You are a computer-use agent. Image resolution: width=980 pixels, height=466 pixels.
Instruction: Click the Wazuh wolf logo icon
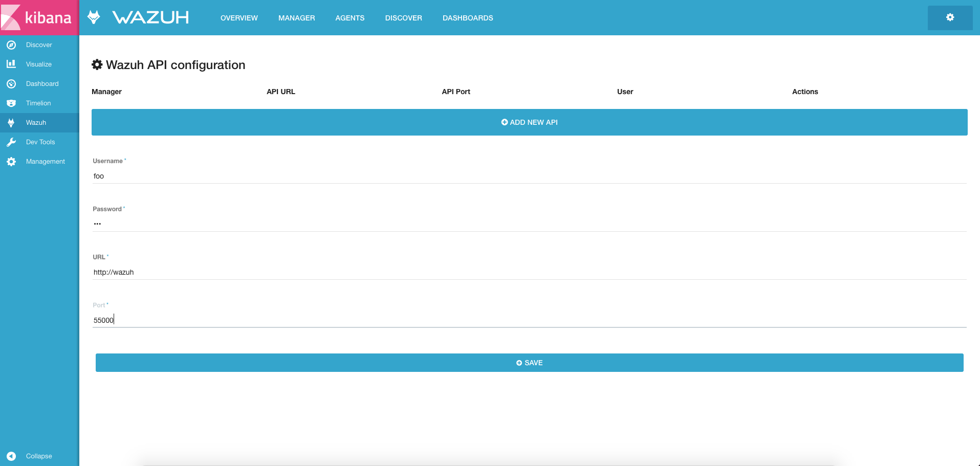94,17
